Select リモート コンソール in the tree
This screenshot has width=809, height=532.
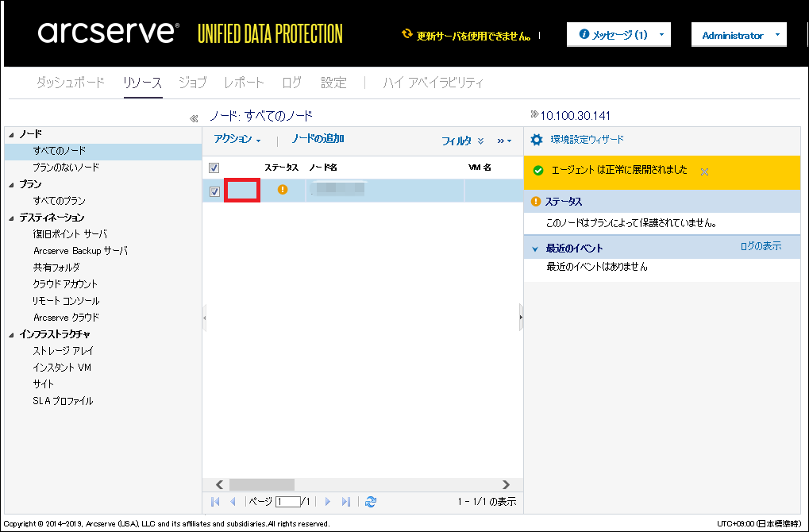tap(66, 301)
